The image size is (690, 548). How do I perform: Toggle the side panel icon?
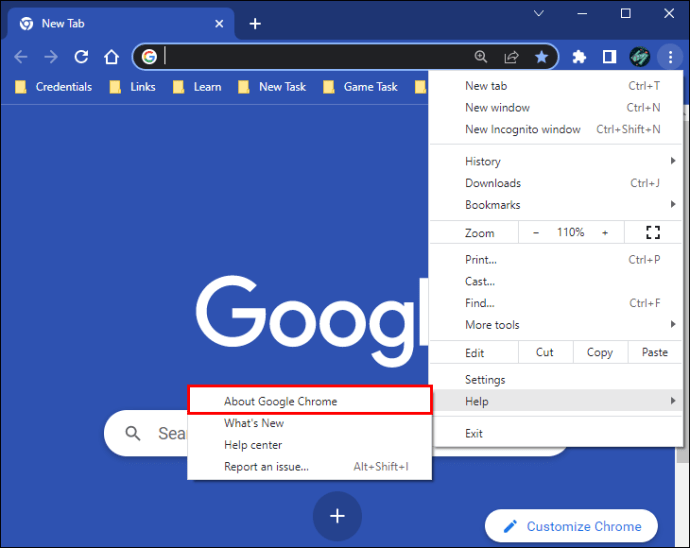[609, 57]
